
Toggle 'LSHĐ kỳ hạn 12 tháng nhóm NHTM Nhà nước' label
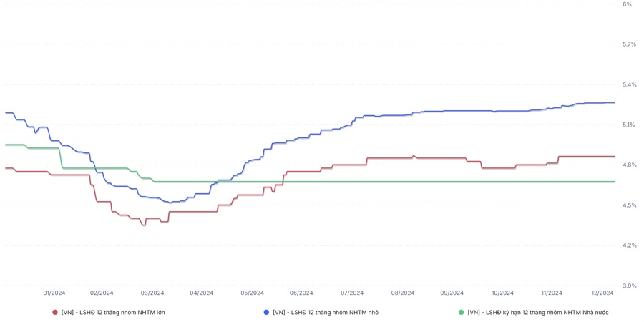coord(537,312)
